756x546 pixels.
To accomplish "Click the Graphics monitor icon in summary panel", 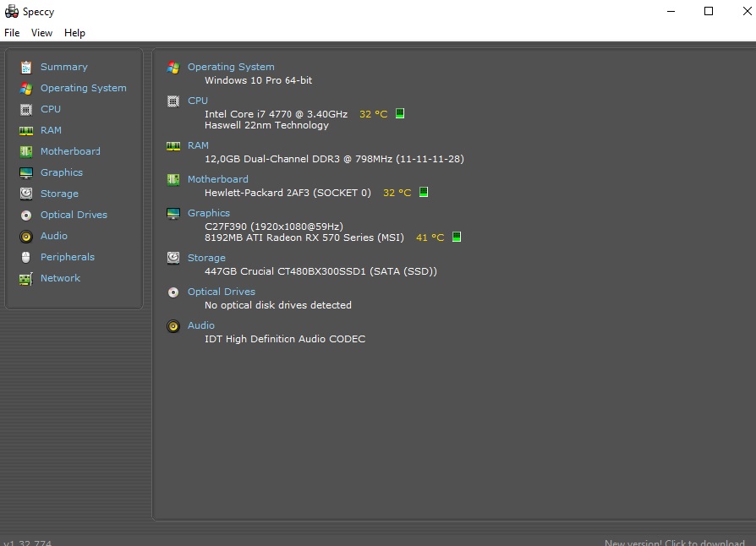I will (x=173, y=214).
